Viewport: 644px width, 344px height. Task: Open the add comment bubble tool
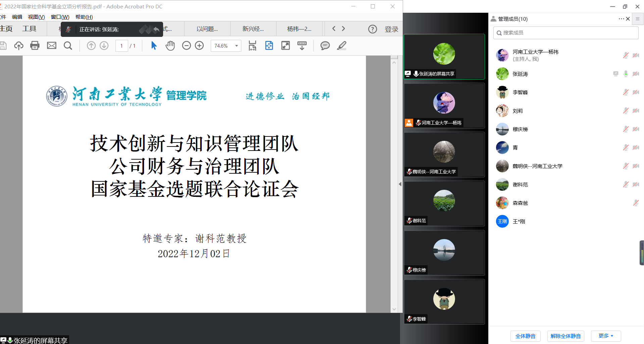(325, 46)
